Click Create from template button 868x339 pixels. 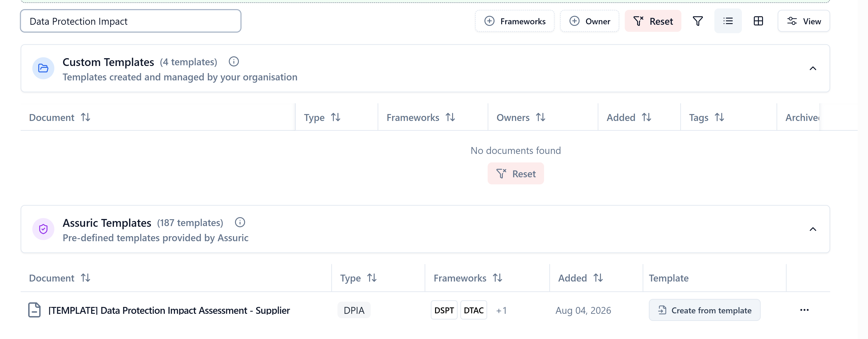click(x=705, y=310)
